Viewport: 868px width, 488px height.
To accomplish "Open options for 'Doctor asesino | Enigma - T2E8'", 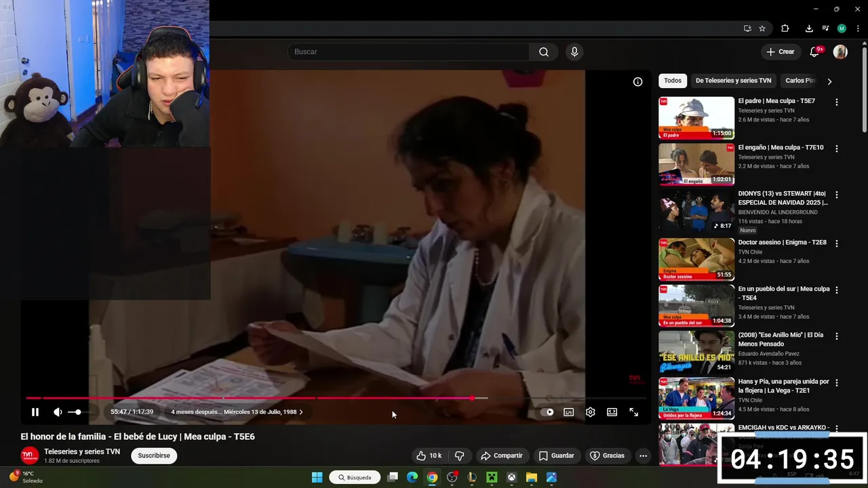I will click(836, 243).
